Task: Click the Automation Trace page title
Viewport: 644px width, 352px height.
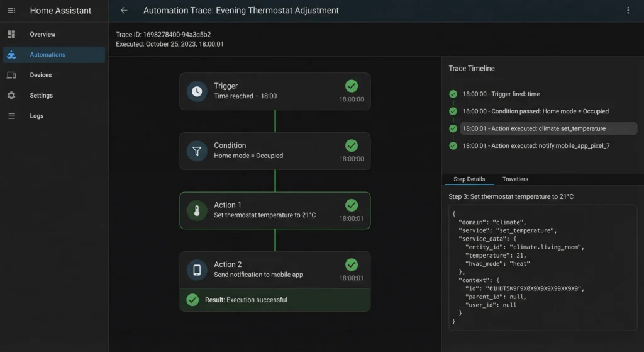Action: pyautogui.click(x=241, y=11)
